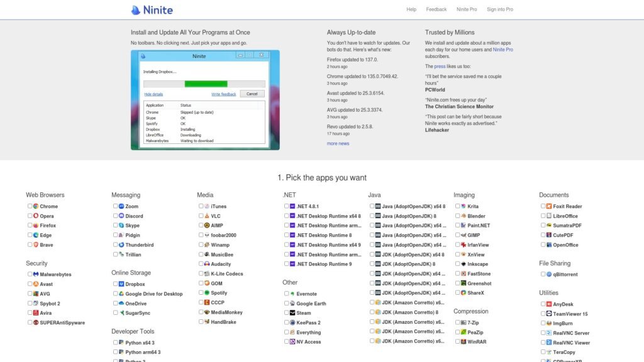
Task: Open the Feedback link in header
Action: [x=436, y=9]
